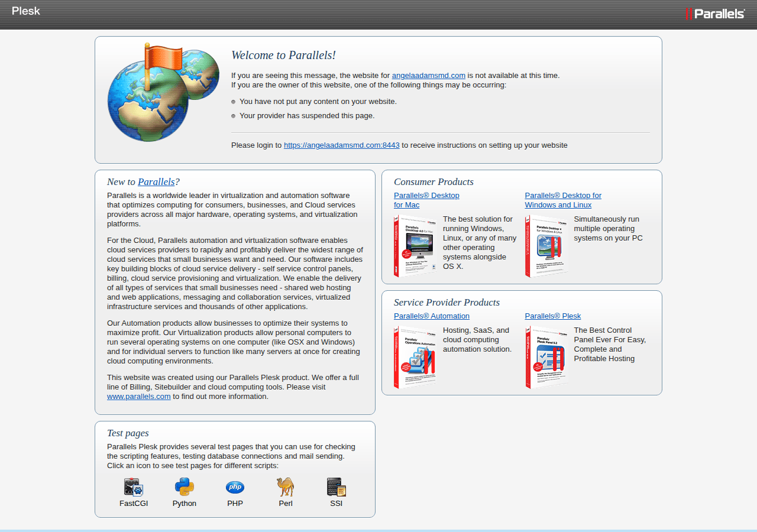757x532 pixels.
Task: Click 'Hosting, SaaS, and cloud computing' description
Action: coord(477,339)
